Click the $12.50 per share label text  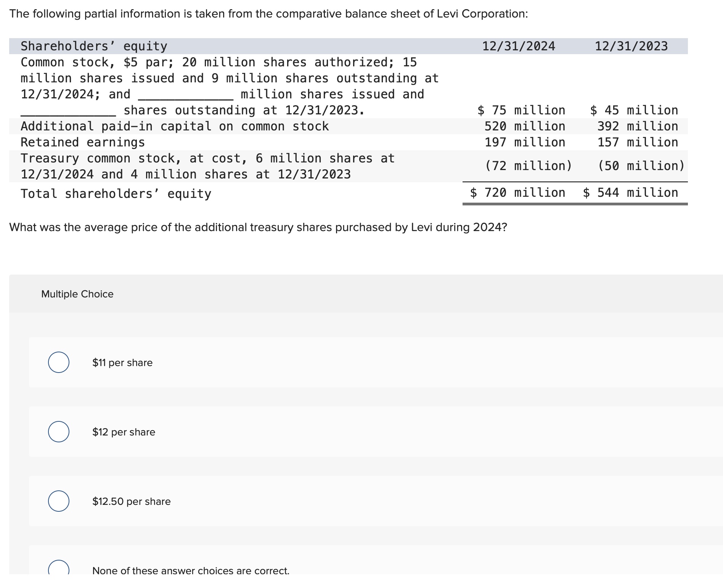(x=131, y=502)
